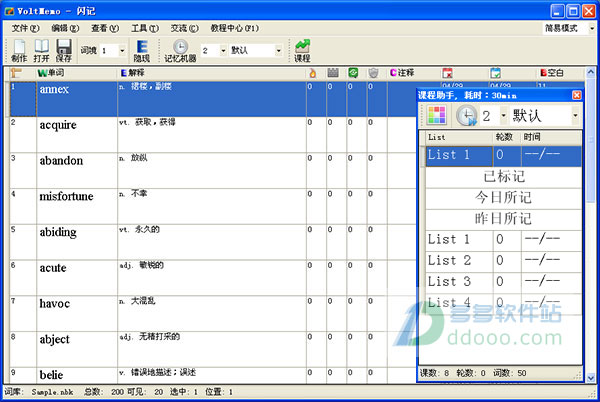The height and width of the screenshot is (402, 600).
Task: Click the C注释 column header
Action: [x=402, y=73]
